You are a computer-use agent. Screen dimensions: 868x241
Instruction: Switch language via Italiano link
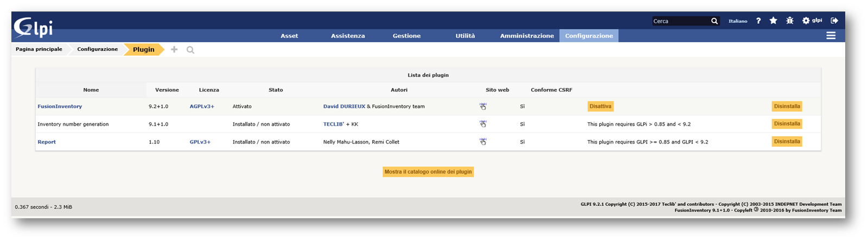[737, 21]
